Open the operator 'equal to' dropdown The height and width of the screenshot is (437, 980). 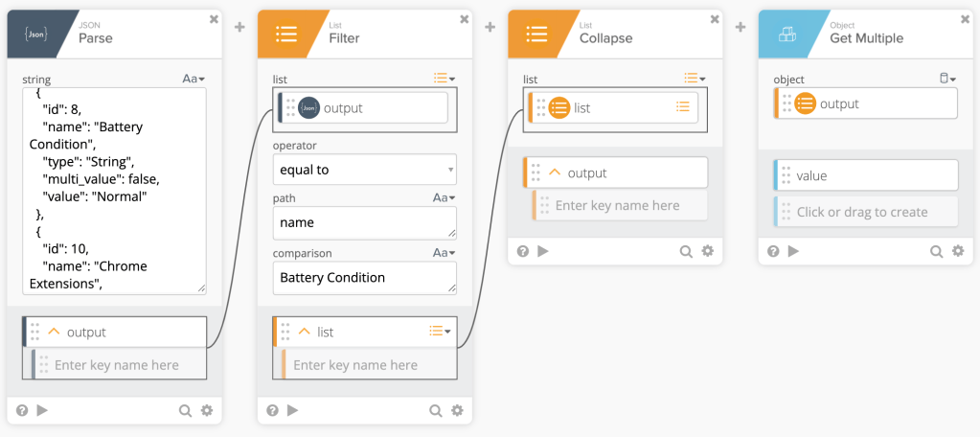pyautogui.click(x=364, y=170)
